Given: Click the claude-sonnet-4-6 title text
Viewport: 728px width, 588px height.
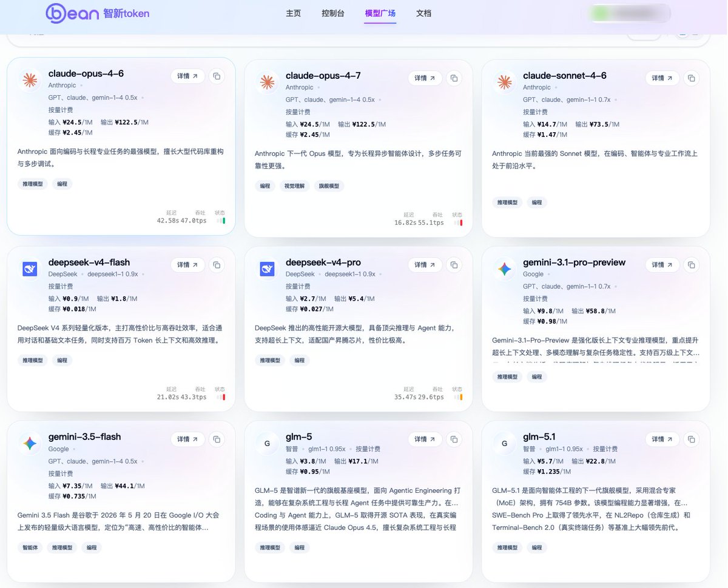Looking at the screenshot, I should tap(565, 76).
